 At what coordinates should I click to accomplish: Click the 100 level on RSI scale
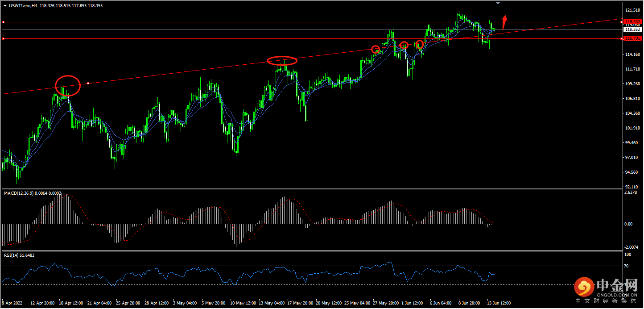pyautogui.click(x=628, y=255)
